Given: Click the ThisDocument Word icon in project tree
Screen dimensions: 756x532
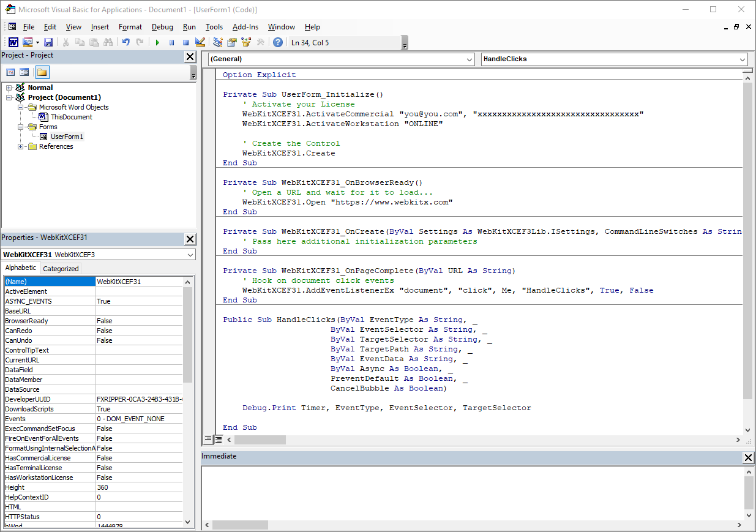Looking at the screenshot, I should [43, 117].
